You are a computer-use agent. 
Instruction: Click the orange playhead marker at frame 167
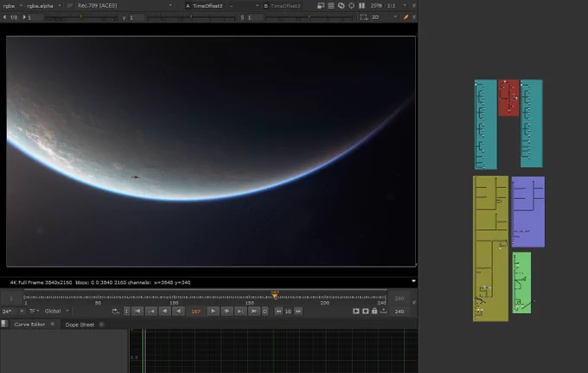[275, 294]
